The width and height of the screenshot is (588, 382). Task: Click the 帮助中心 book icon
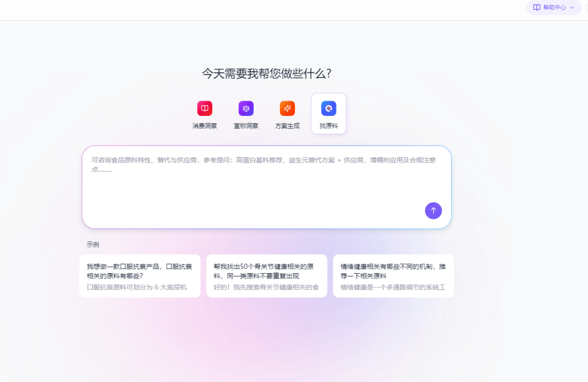point(537,8)
